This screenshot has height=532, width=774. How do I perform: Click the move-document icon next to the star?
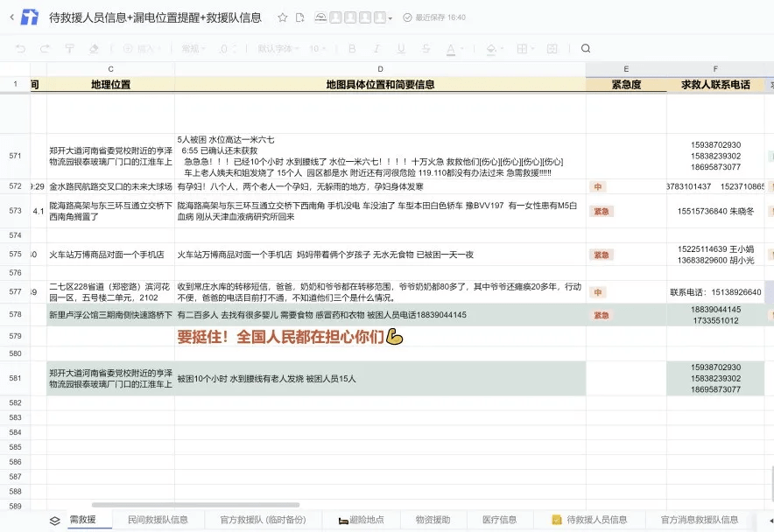pyautogui.click(x=299, y=17)
